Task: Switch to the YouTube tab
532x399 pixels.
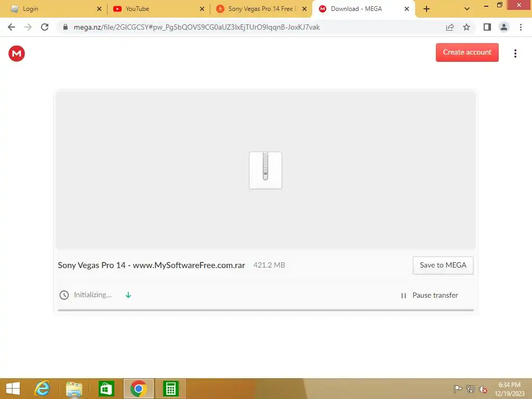Action: (x=158, y=9)
